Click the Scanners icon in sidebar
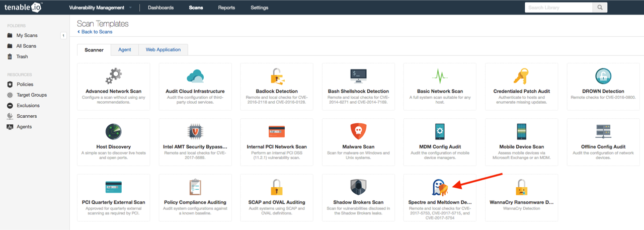 (x=10, y=116)
